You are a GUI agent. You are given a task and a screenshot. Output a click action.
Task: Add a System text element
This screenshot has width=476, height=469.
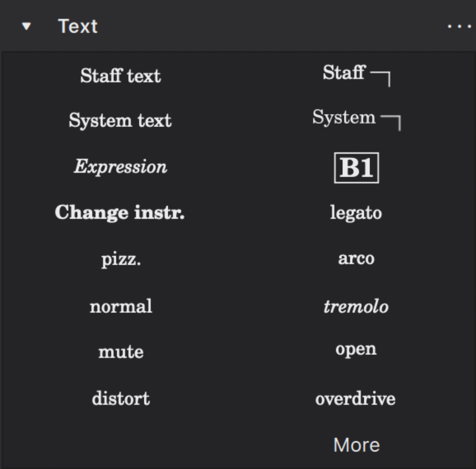point(120,120)
